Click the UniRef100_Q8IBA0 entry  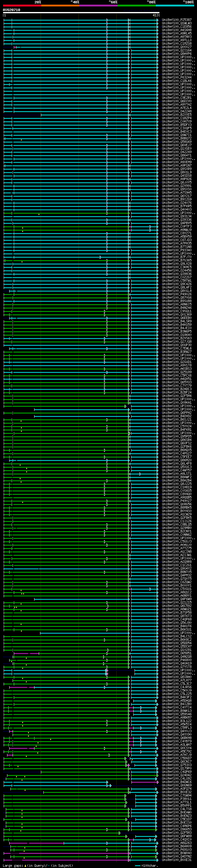click(177, 676)
